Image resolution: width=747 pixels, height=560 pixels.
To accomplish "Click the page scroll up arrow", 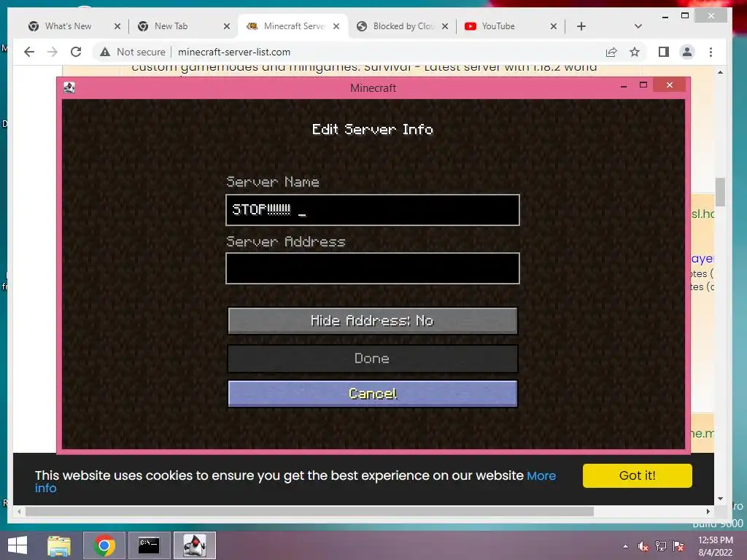I will (720, 72).
